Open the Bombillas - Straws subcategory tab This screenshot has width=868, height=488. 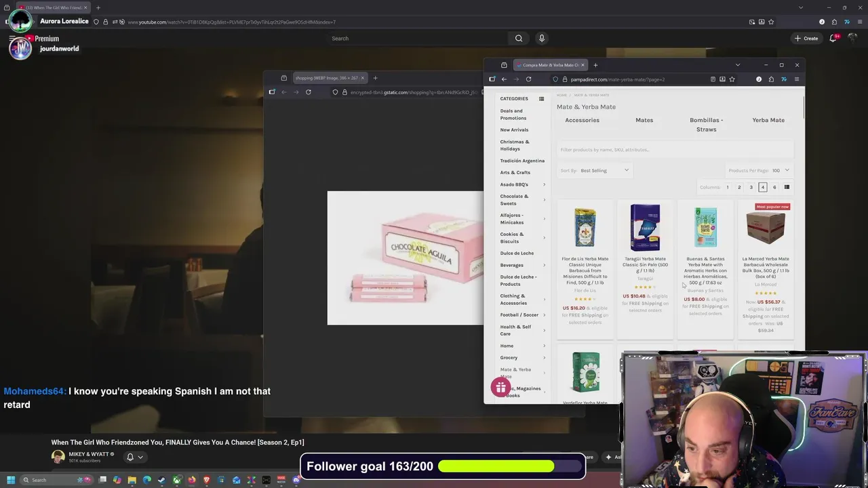tap(706, 125)
